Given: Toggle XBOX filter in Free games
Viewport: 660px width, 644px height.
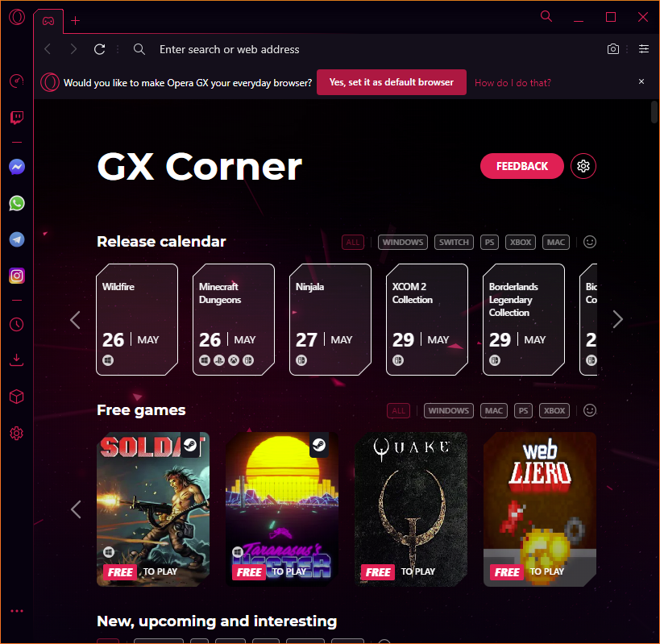Looking at the screenshot, I should 554,410.
